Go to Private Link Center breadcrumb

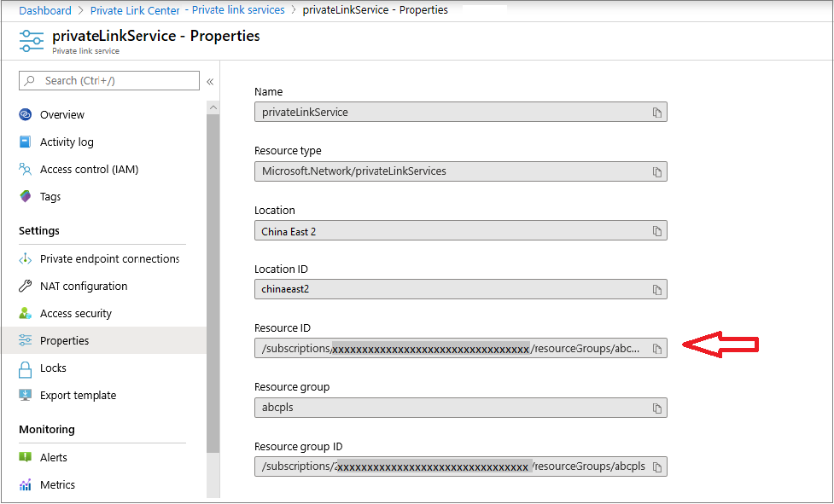click(x=135, y=10)
